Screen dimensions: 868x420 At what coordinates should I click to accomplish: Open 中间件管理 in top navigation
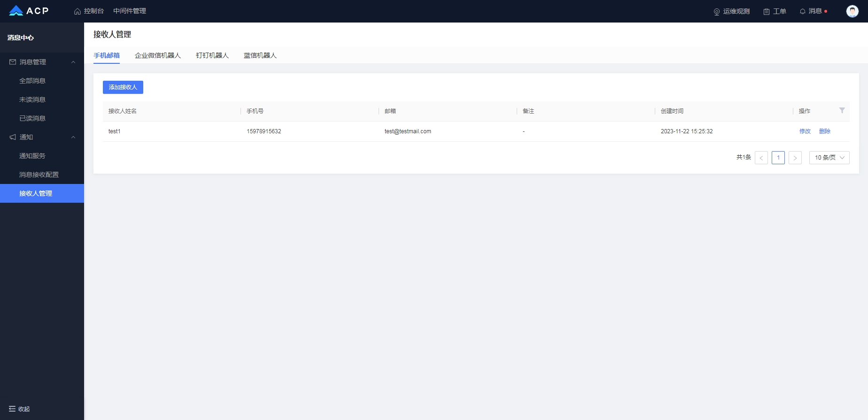[x=130, y=11]
